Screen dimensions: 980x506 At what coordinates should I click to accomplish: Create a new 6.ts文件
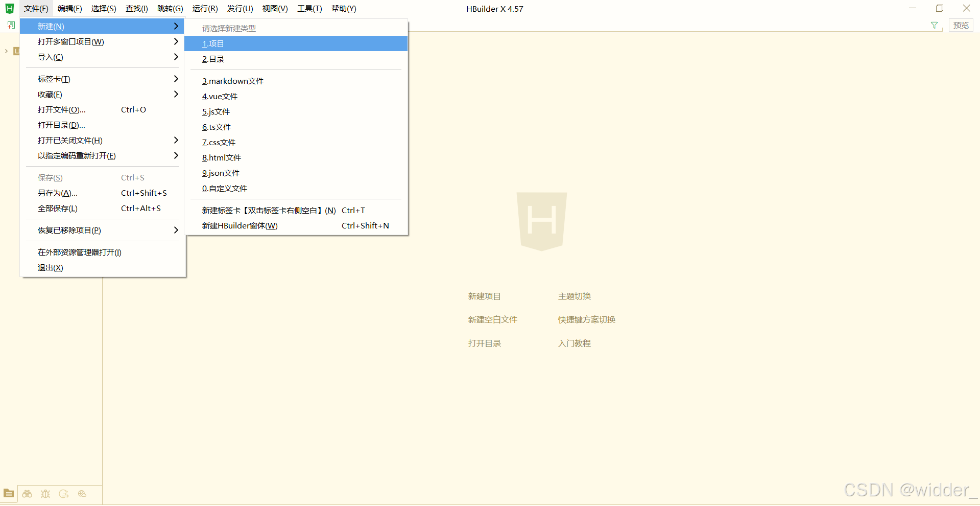point(296,127)
